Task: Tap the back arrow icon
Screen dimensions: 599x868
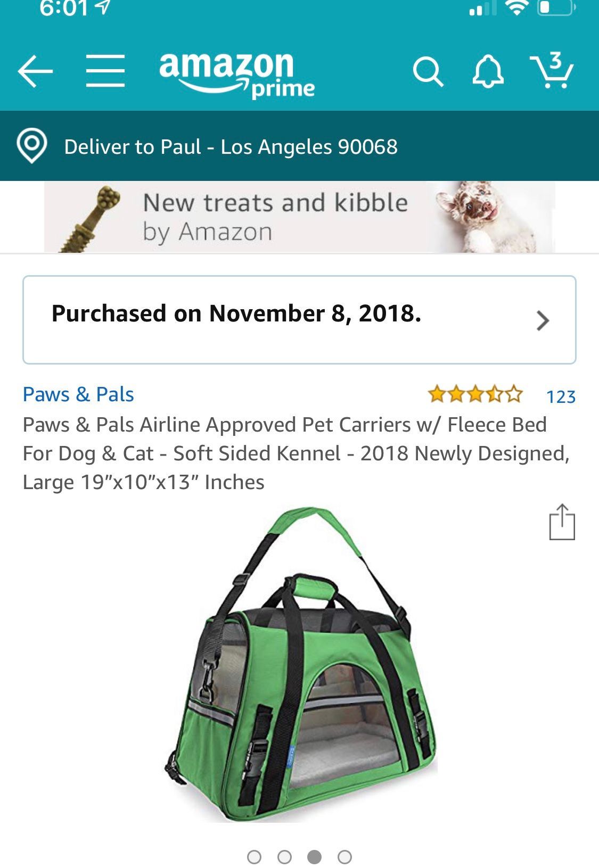Action: tap(35, 71)
